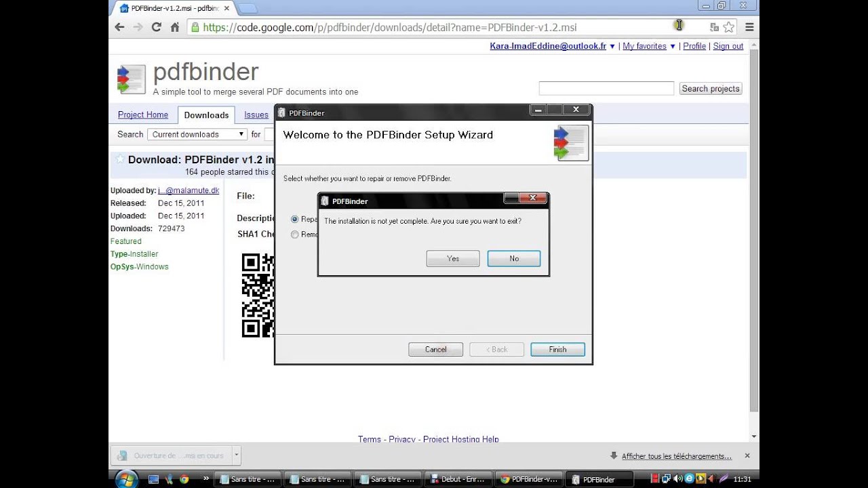Bookmark this page with star icon
868x488 pixels.
[729, 27]
